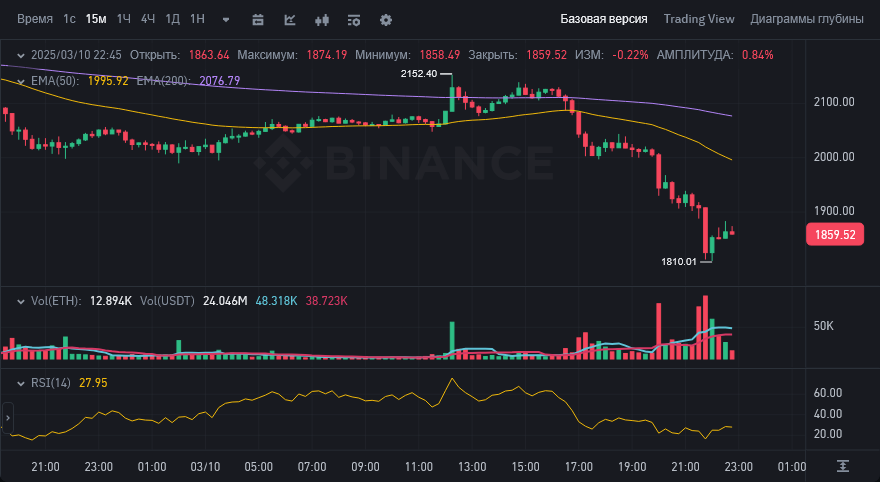
Task: Switch to 1Д interval
Action: tap(172, 19)
